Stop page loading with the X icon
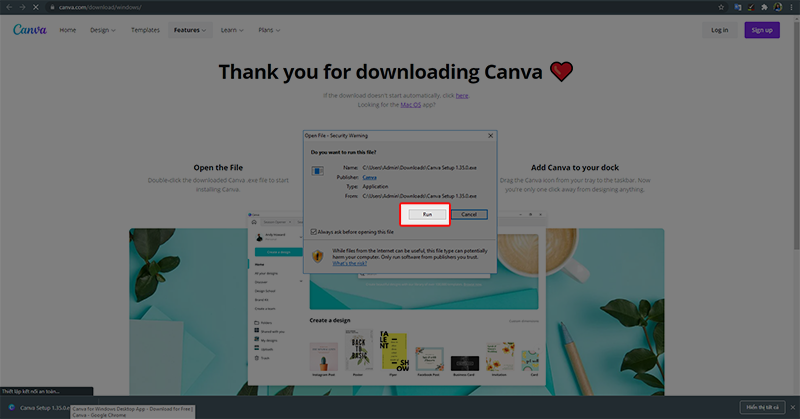The width and height of the screenshot is (800, 419). [37, 7]
